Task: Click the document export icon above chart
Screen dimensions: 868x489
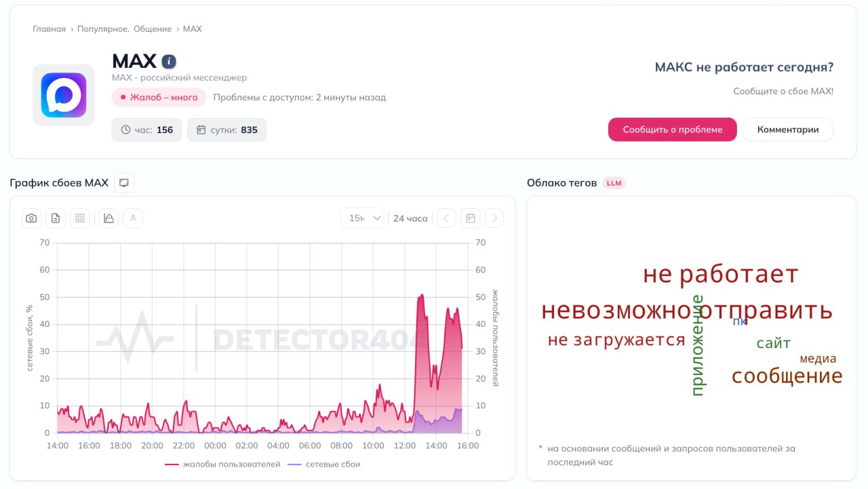Action: (x=56, y=218)
